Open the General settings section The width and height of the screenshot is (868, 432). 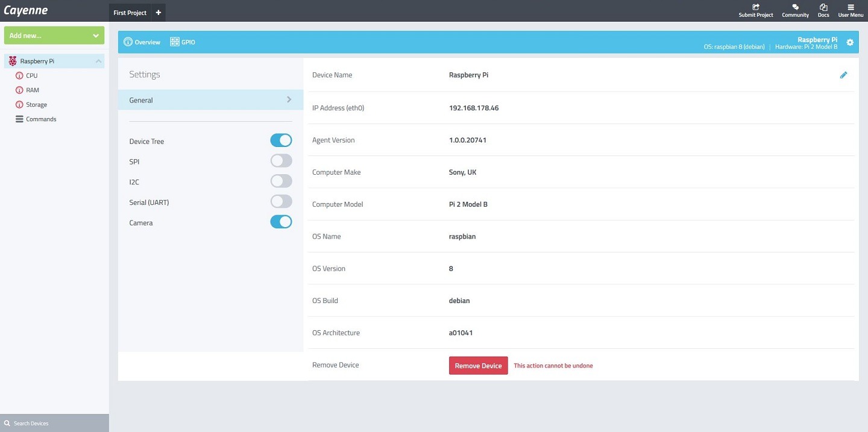[x=210, y=100]
